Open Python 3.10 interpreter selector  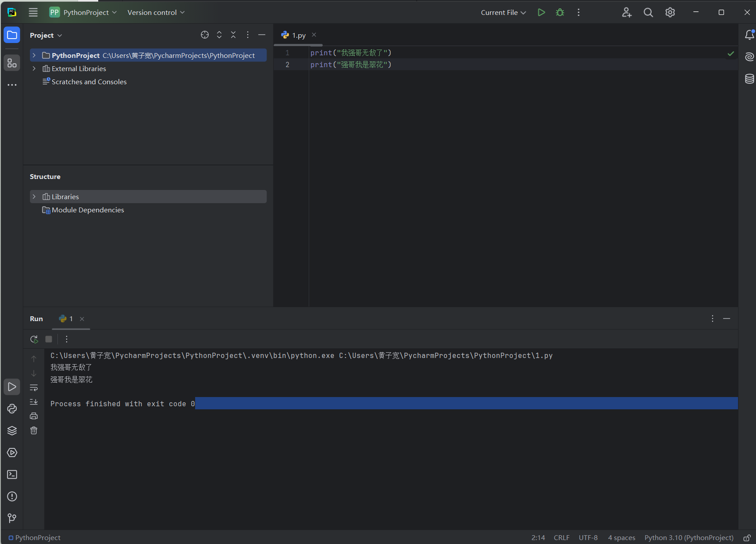689,537
